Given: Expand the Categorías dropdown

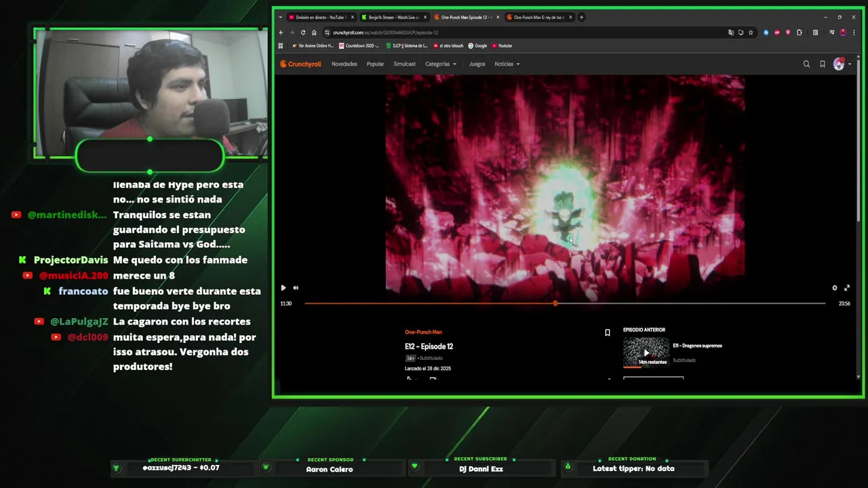Looking at the screenshot, I should point(441,64).
